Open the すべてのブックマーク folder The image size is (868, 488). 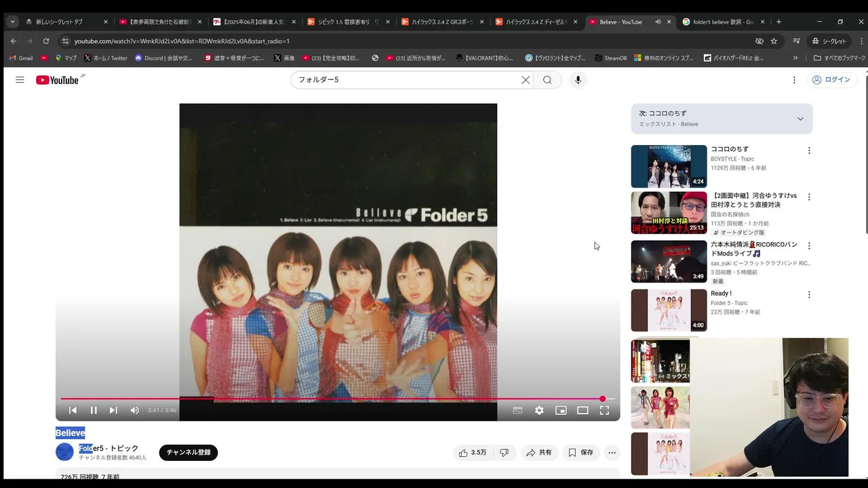coord(839,58)
